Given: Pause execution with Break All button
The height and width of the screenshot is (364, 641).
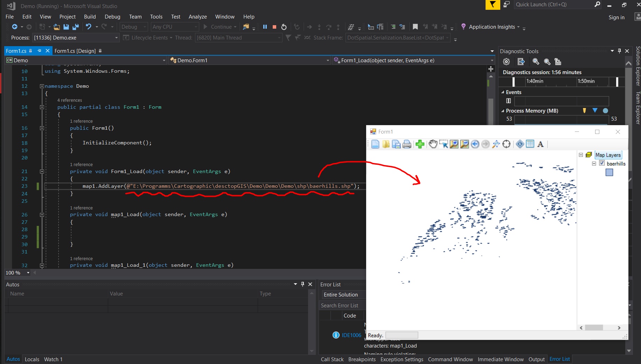Looking at the screenshot, I should [265, 27].
